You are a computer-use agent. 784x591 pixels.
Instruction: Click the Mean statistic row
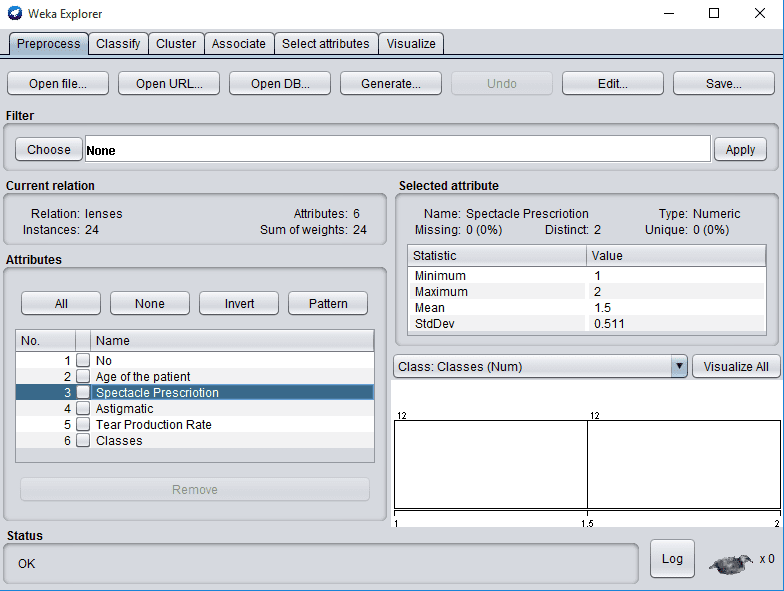(x=586, y=308)
